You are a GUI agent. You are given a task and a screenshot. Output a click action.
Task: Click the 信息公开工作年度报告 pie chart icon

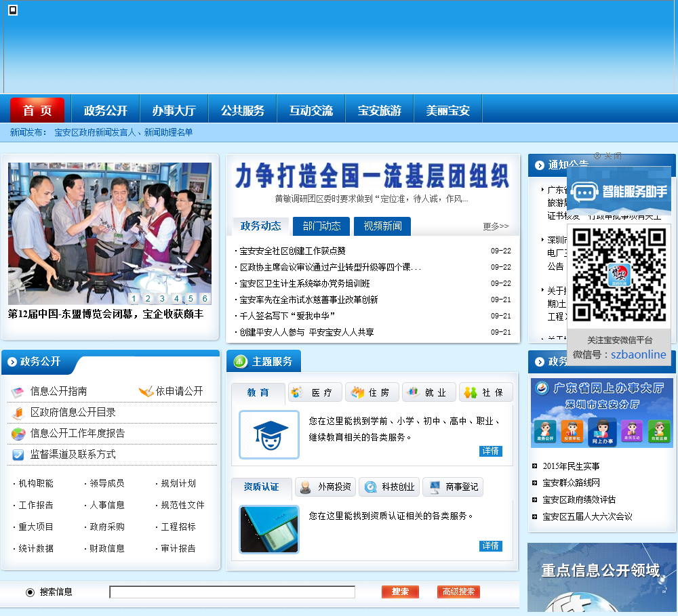[x=18, y=434]
